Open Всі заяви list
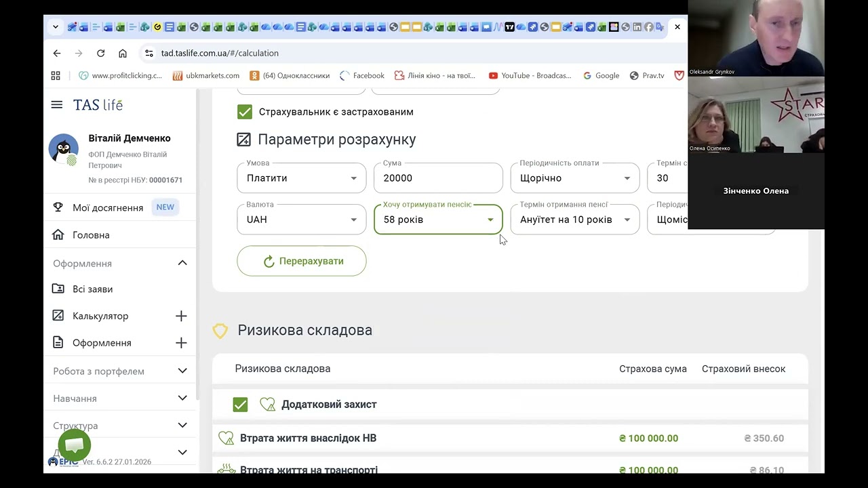868x488 pixels. tap(92, 289)
